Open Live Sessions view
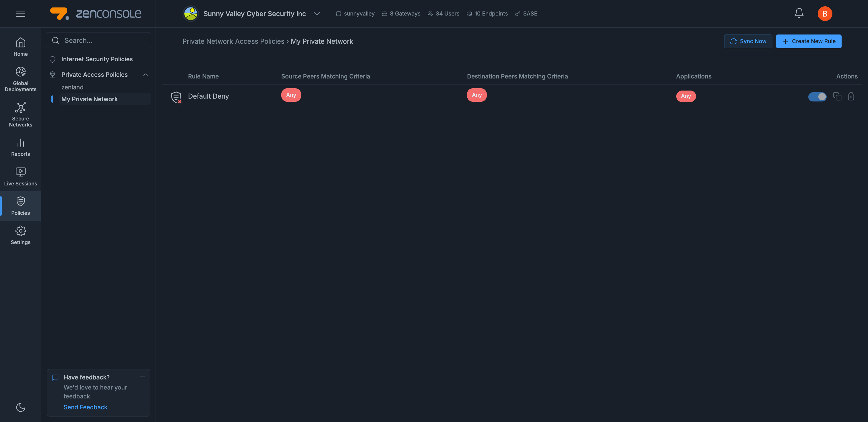Viewport: 868px width, 422px height. coord(21,177)
